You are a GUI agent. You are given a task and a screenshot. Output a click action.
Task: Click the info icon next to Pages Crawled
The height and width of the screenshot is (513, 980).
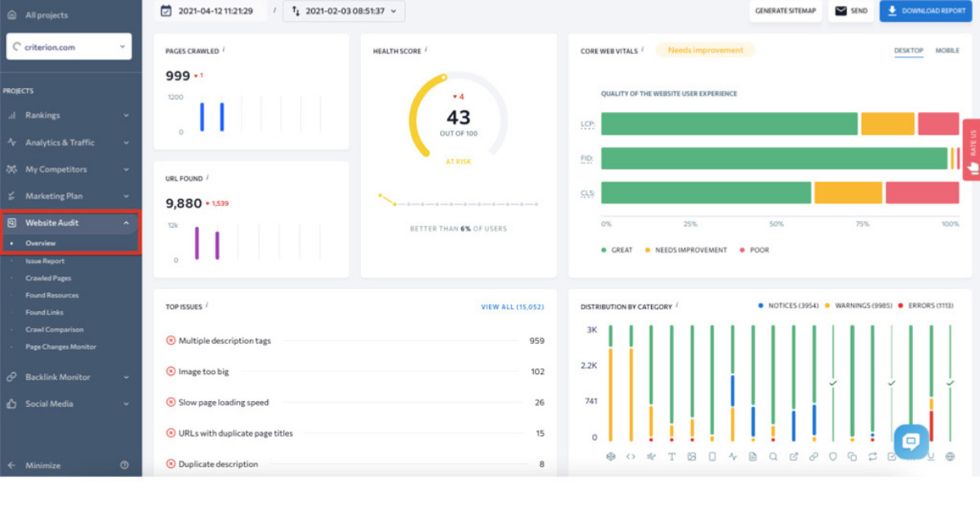click(x=224, y=50)
